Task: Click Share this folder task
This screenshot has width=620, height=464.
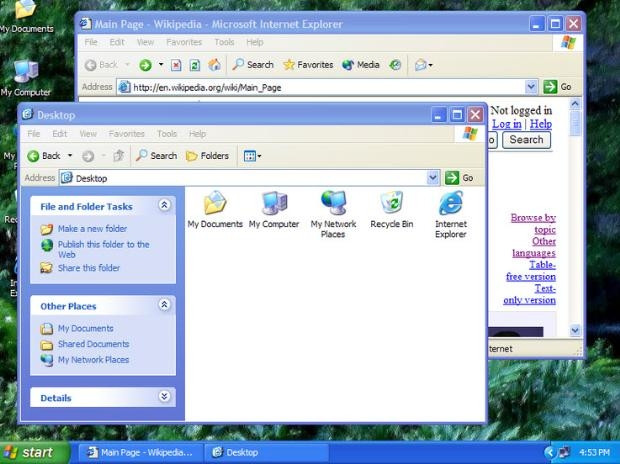Action: point(80,268)
